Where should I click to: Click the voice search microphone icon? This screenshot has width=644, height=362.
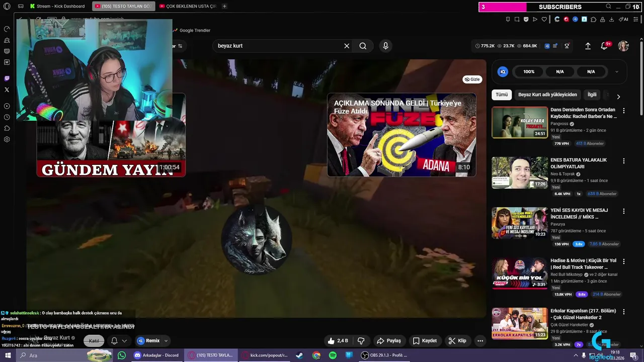[385, 46]
